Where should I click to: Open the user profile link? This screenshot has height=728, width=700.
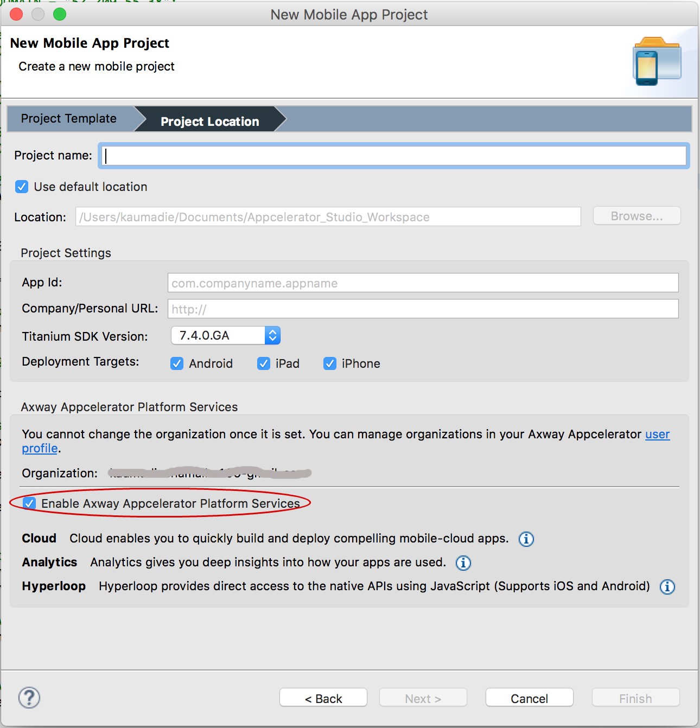[657, 435]
